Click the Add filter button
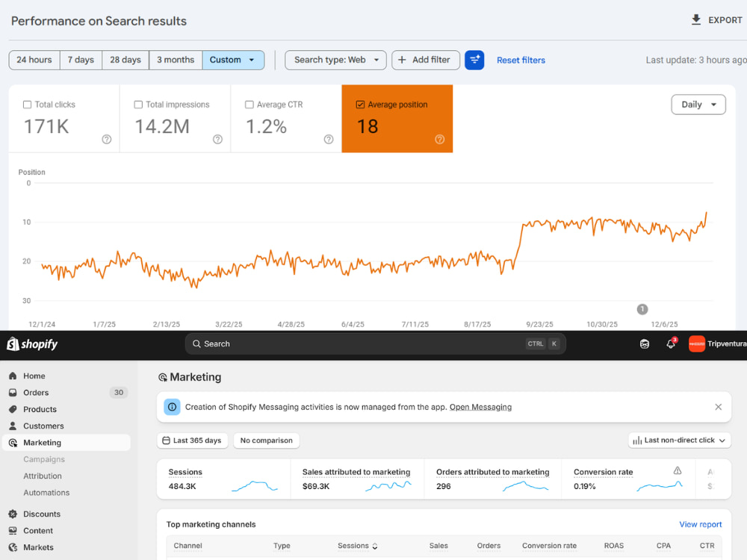The image size is (747, 560). coord(426,60)
